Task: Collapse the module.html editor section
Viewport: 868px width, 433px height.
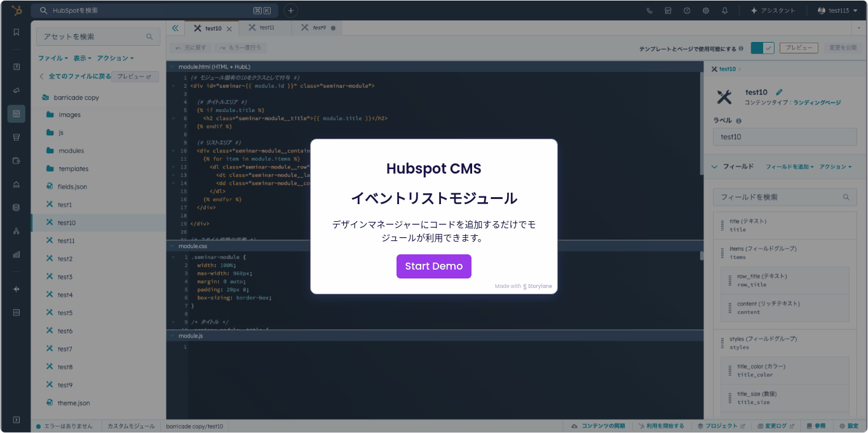Action: click(x=172, y=66)
